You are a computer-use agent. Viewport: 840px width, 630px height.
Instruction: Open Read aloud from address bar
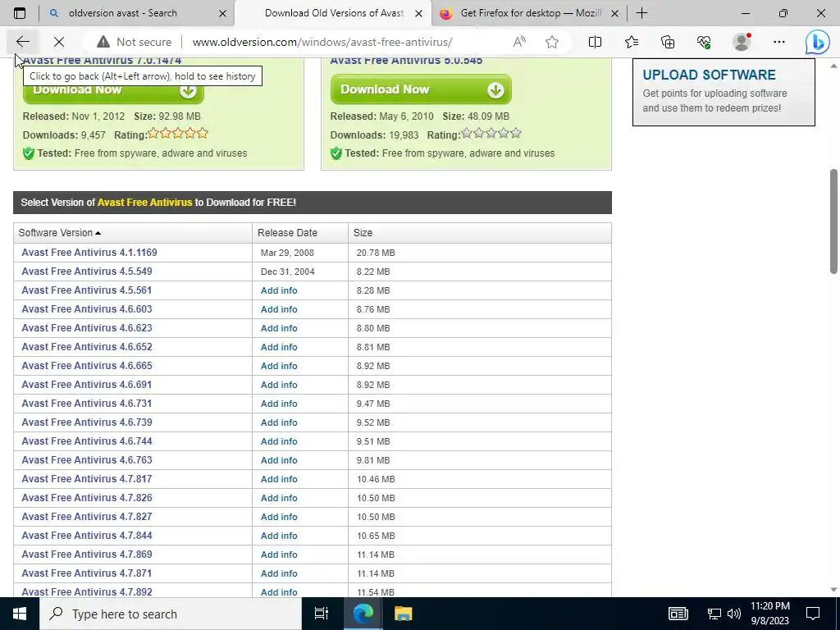[x=519, y=42]
